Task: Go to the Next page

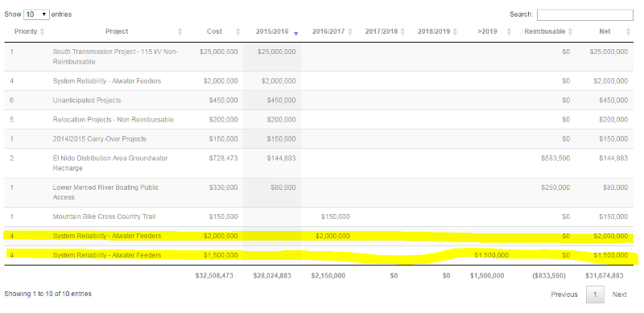Action: [619, 294]
